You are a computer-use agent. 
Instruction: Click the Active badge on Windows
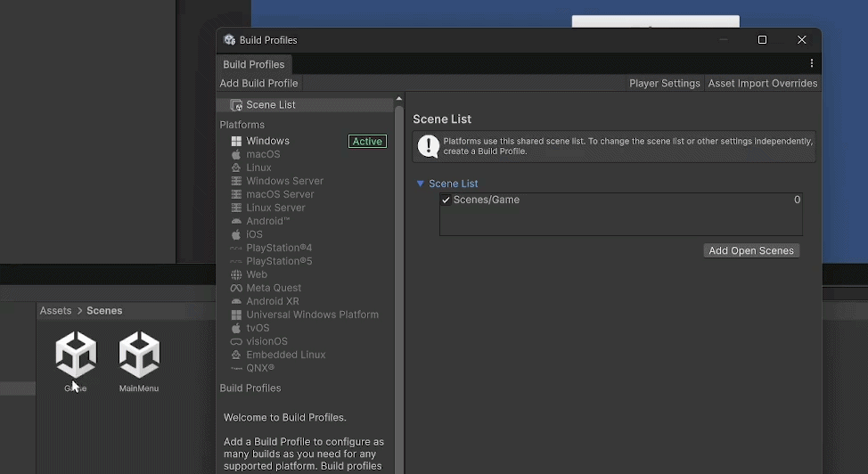click(x=367, y=141)
